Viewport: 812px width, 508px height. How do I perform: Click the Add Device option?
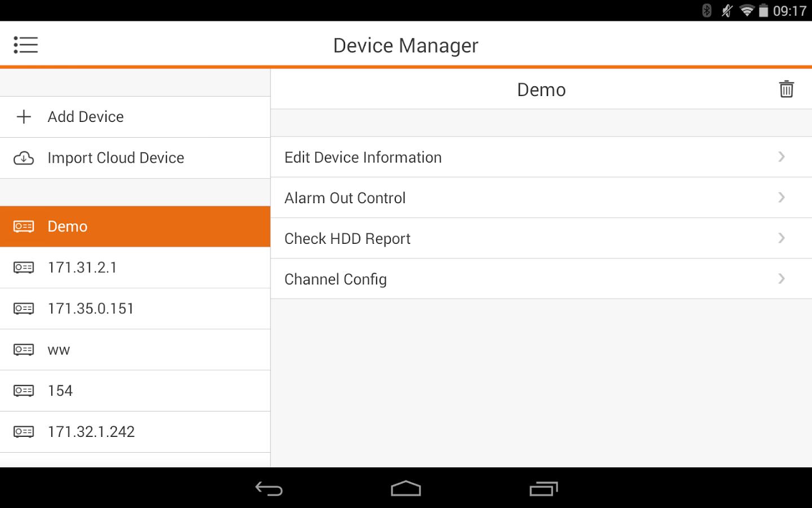coord(85,117)
